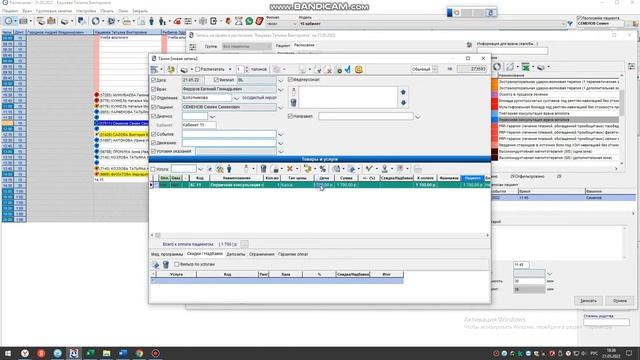Click Отмена button in appointment window
Image resolution: width=640 pixels, height=360 pixels.
tap(620, 301)
